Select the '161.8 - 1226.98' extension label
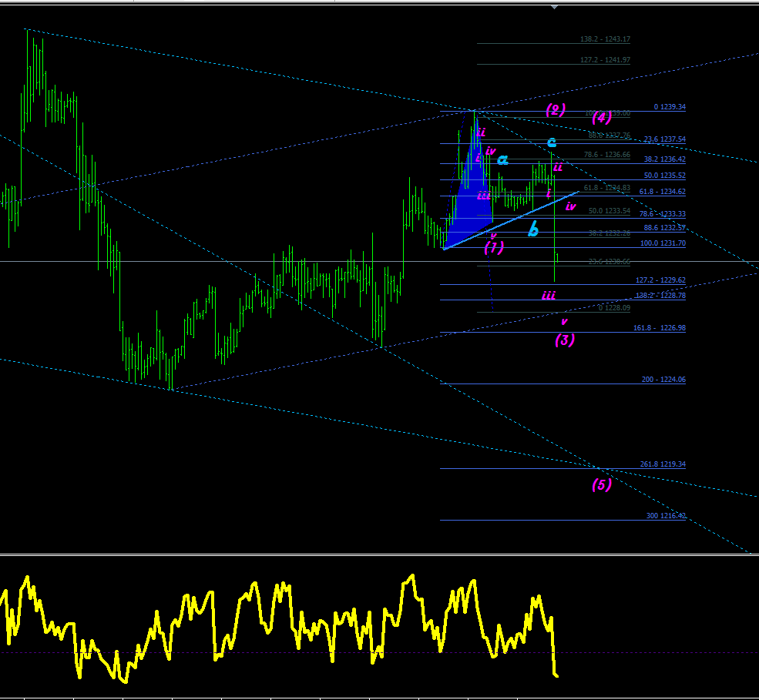This screenshot has height=700, width=759. pyautogui.click(x=660, y=328)
